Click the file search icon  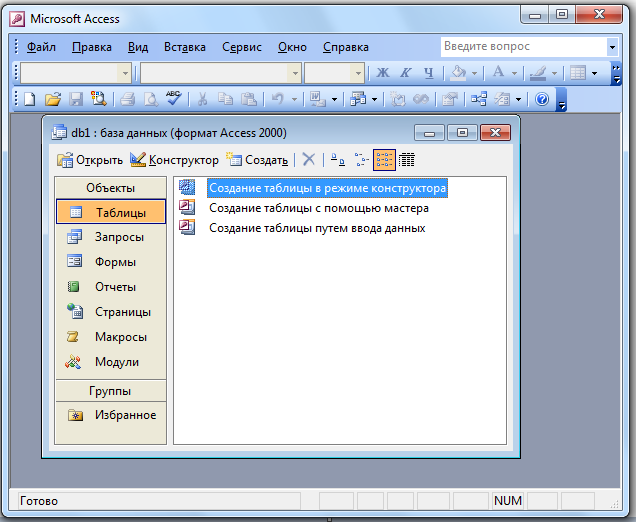click(99, 99)
